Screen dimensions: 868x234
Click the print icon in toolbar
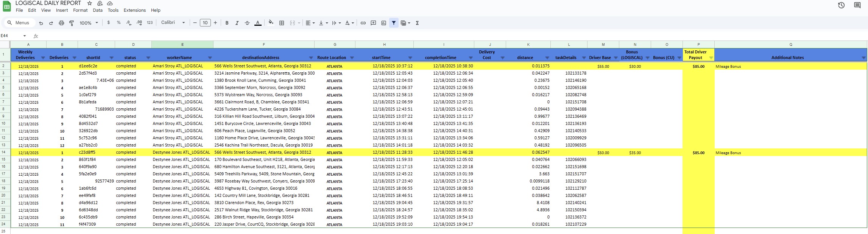click(x=61, y=23)
